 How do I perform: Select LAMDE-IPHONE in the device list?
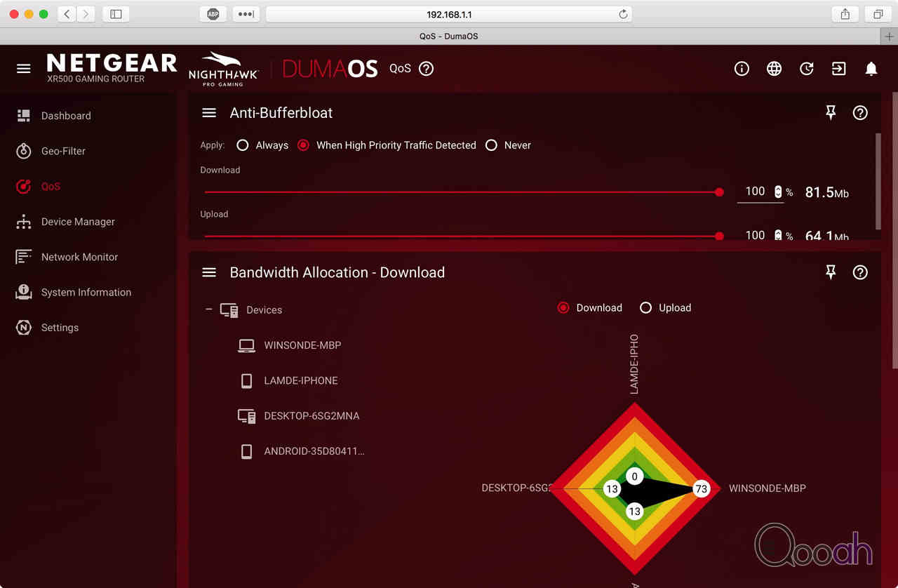pos(301,380)
